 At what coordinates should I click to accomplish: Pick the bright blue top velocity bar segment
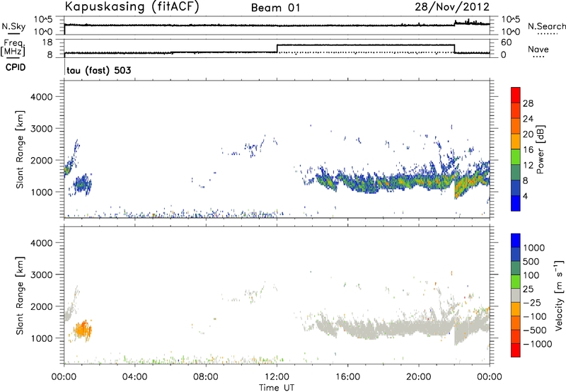pos(516,241)
